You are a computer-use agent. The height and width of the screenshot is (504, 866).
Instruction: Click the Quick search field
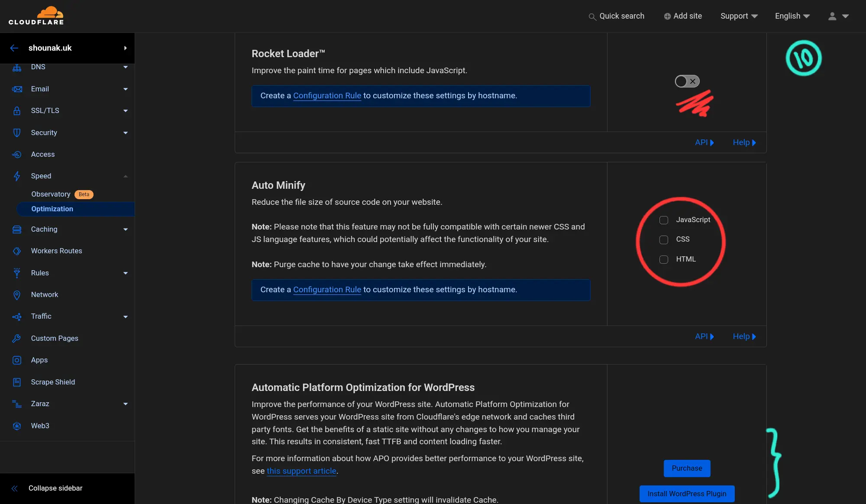(617, 16)
